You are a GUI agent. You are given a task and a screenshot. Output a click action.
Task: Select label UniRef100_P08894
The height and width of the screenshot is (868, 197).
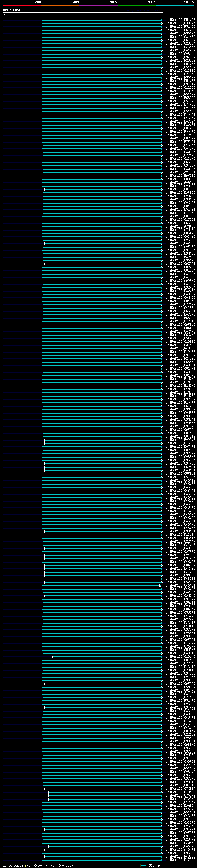coord(180,738)
